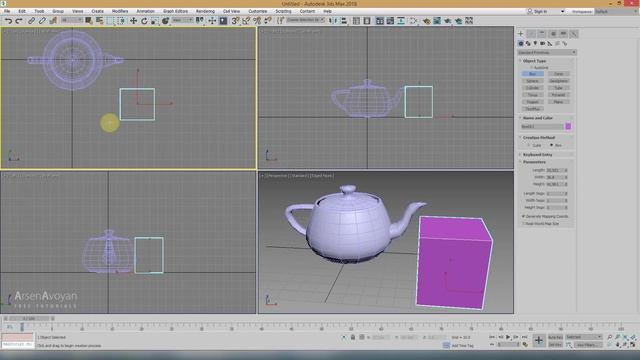This screenshot has width=640, height=360.
Task: Open the Rendering menu
Action: (205, 11)
